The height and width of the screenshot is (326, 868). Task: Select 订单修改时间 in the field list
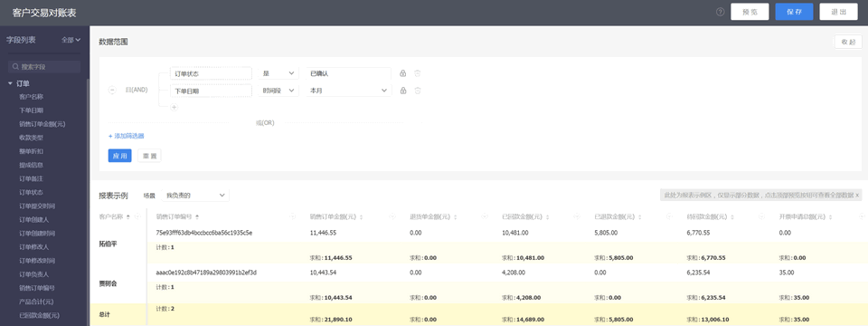(x=37, y=261)
